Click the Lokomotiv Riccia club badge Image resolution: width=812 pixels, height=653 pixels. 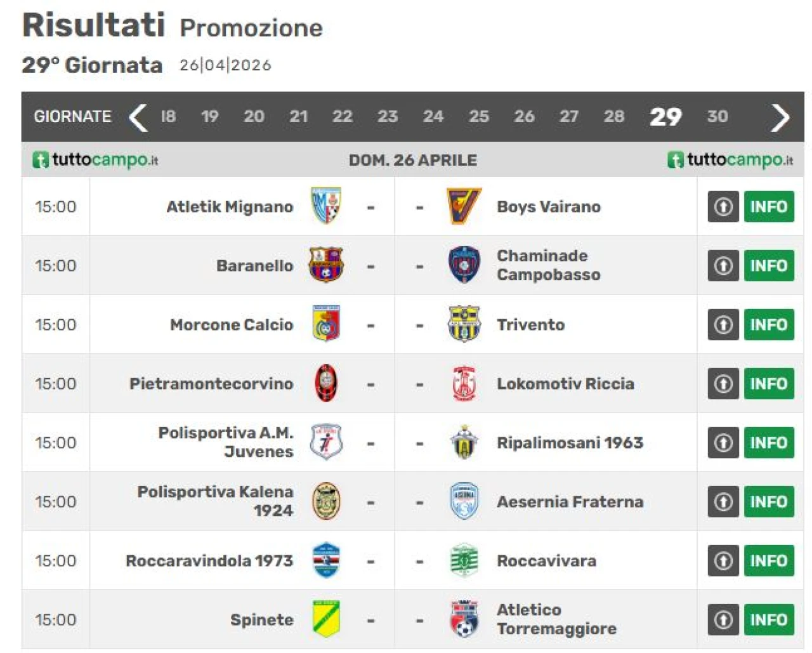tap(464, 383)
